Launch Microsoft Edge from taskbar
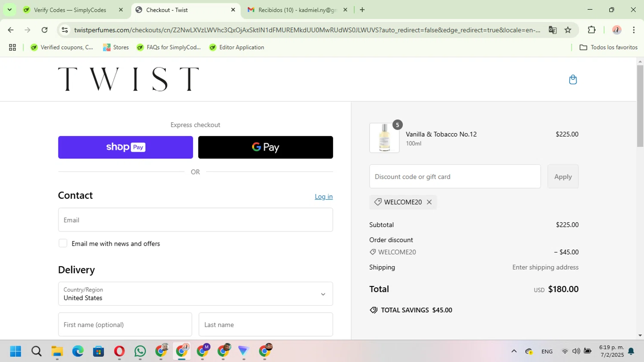The height and width of the screenshot is (362, 644). point(78,352)
